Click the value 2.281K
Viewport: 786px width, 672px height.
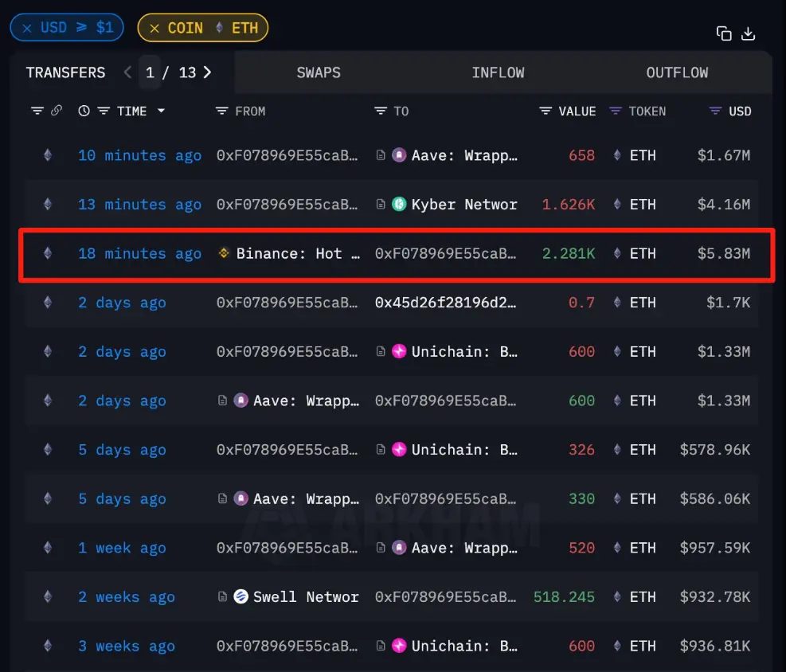[569, 253]
